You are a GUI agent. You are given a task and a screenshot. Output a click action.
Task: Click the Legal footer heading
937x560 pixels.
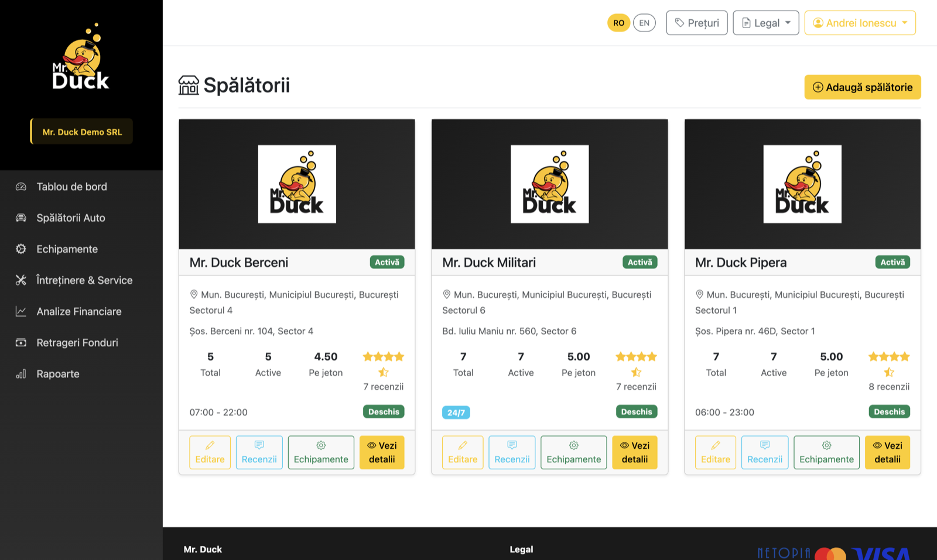coord(521,549)
